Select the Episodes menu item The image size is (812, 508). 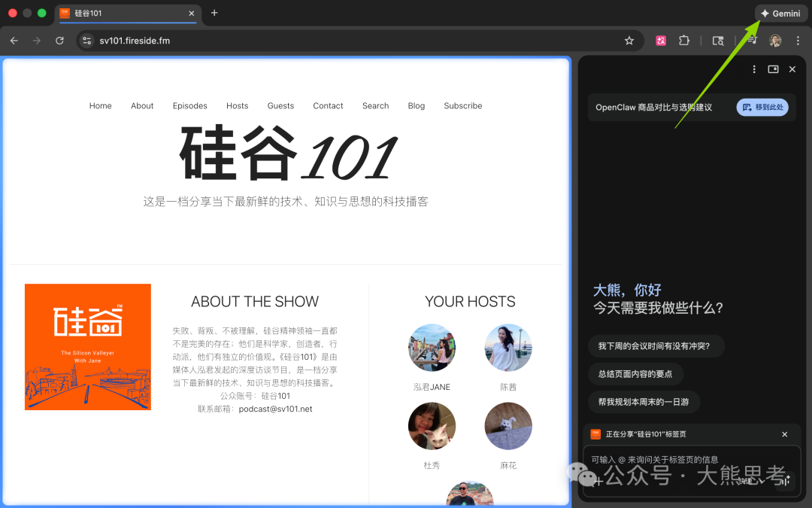(189, 105)
